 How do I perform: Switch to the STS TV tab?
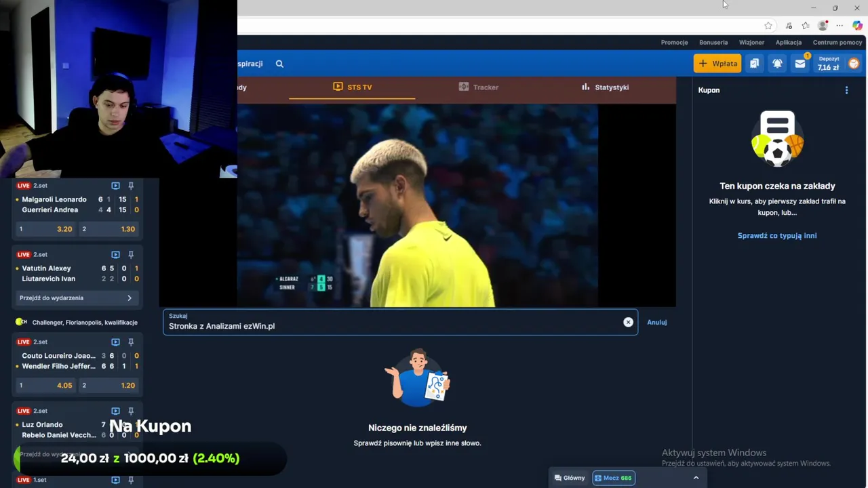tap(352, 87)
